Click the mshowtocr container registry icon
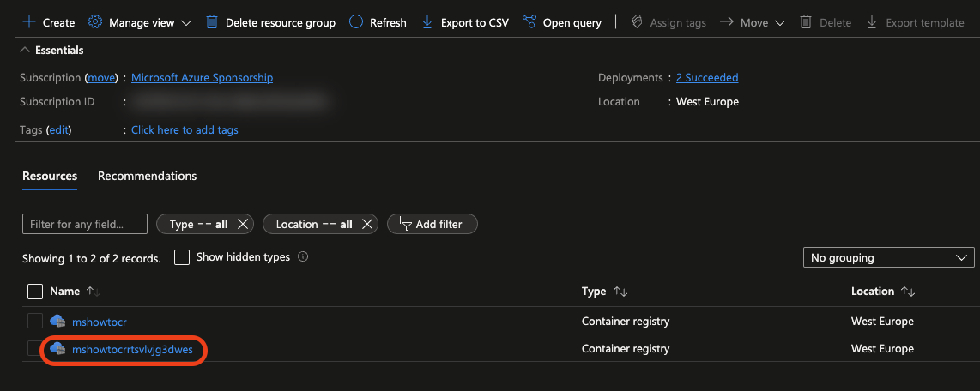Image resolution: width=980 pixels, height=391 pixels. 57,321
